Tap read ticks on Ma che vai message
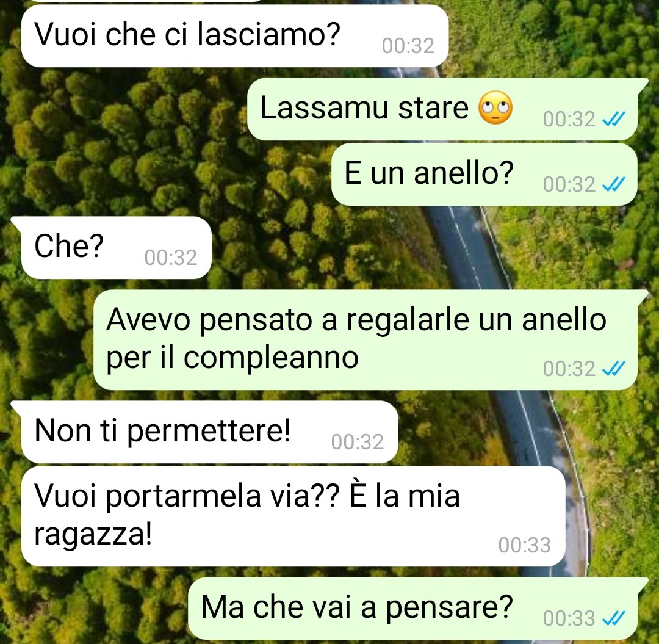The height and width of the screenshot is (644, 659). [614, 618]
